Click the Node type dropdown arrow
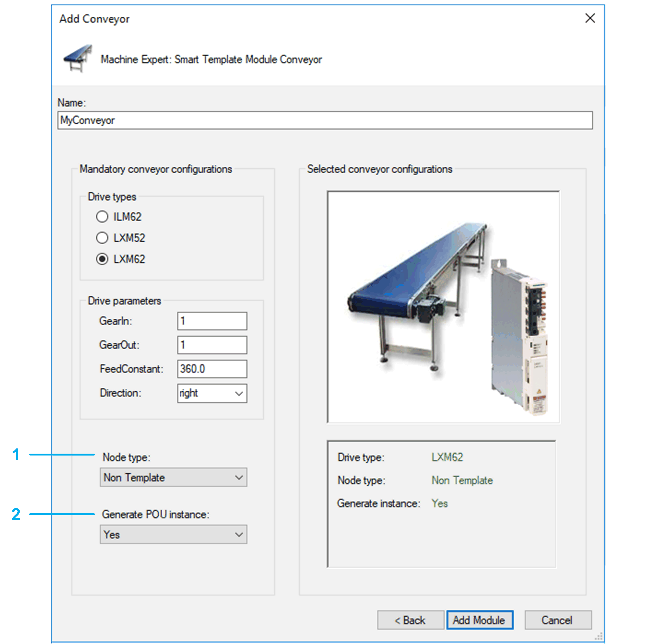 239,477
